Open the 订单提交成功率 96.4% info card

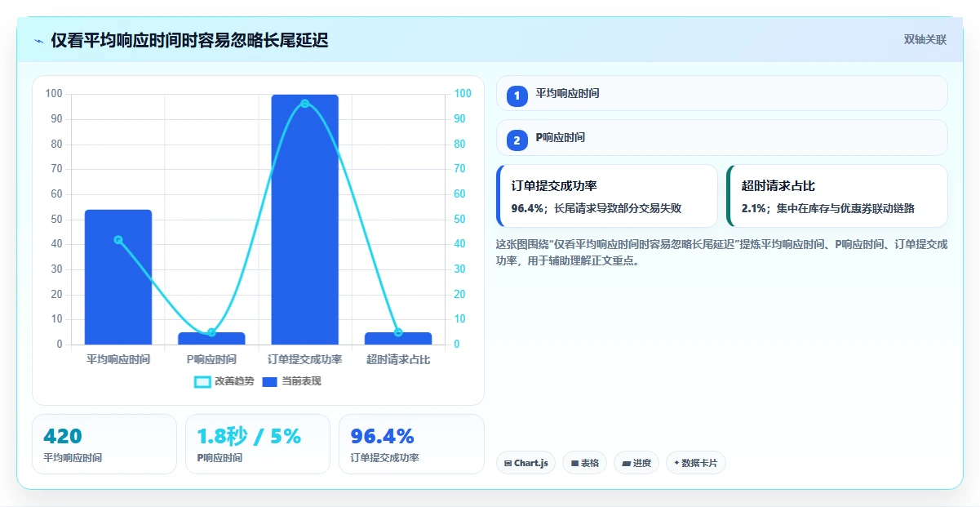coord(607,196)
